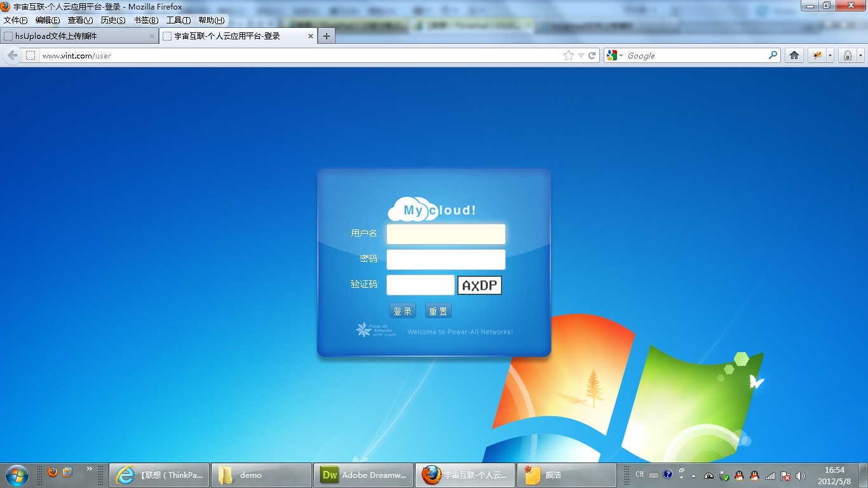Image resolution: width=868 pixels, height=488 pixels.
Task: Launch Firefox from quick launch
Action: (x=52, y=472)
